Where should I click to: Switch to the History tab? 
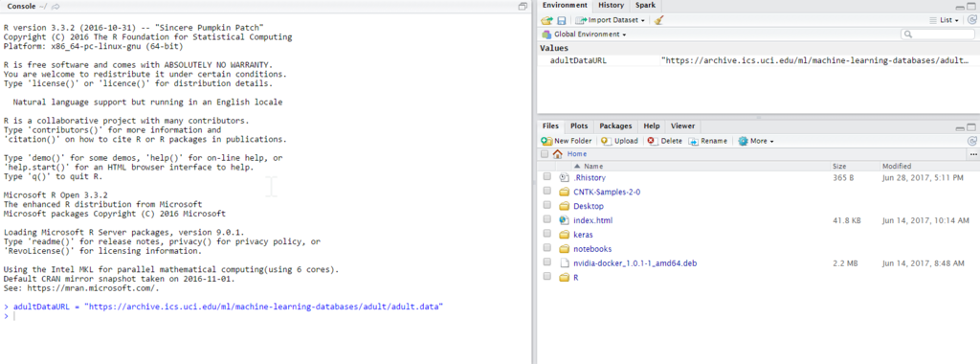click(x=611, y=5)
